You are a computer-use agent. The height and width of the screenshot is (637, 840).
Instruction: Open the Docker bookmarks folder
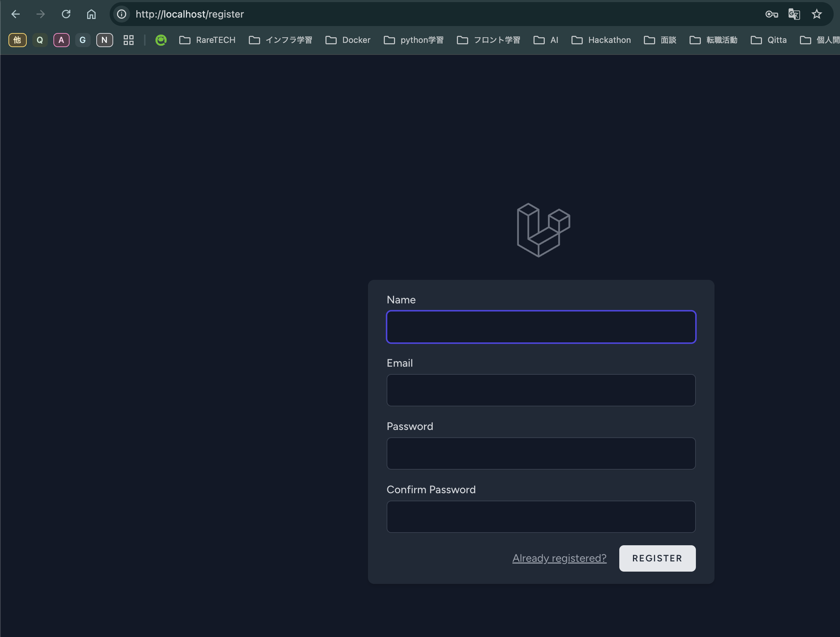click(x=348, y=39)
